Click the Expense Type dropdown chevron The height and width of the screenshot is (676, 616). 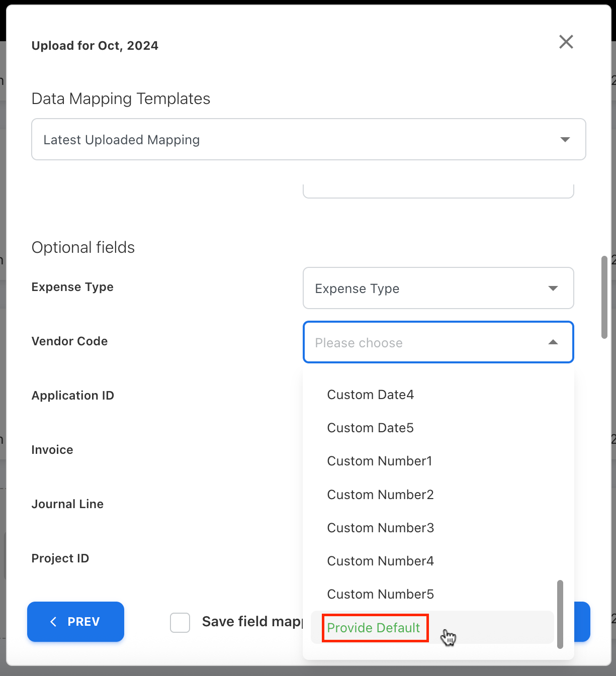pyautogui.click(x=553, y=288)
